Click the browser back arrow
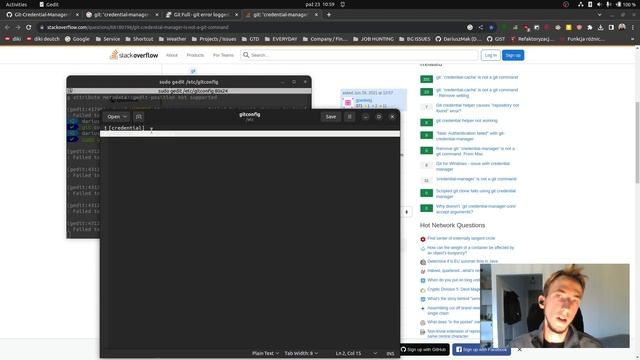The width and height of the screenshot is (640, 360). pyautogui.click(x=7, y=27)
